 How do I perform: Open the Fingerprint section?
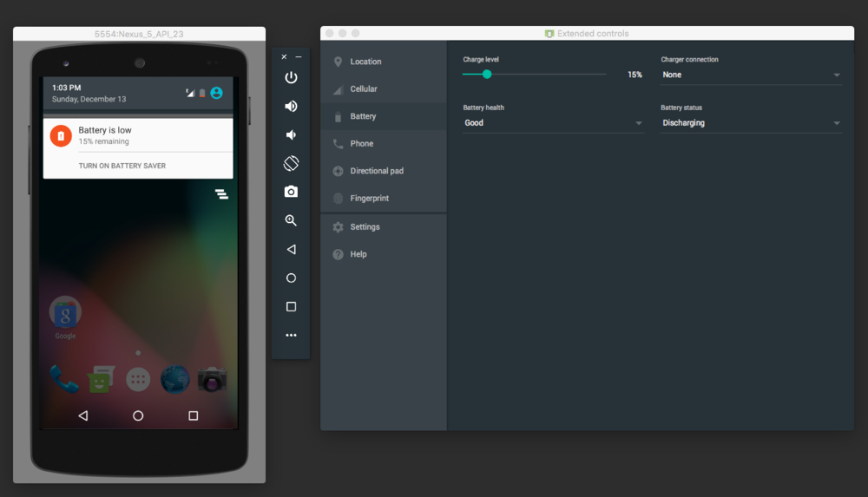[369, 199]
